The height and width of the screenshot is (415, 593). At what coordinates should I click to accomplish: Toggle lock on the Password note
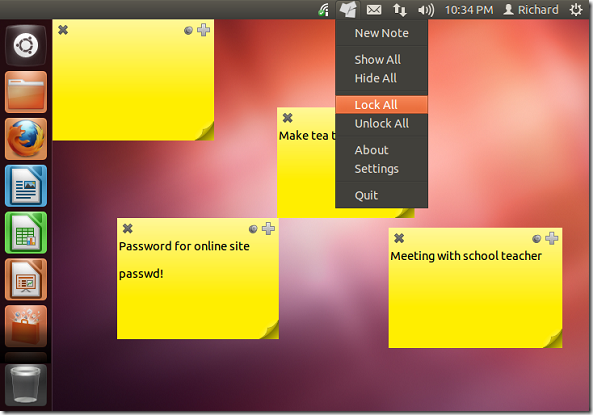tap(253, 229)
